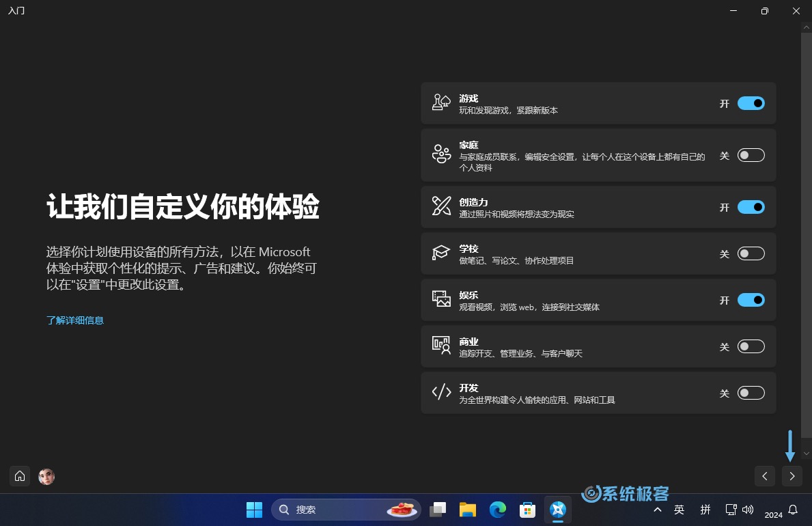
Task: Launch Microsoft Edge from the taskbar
Action: coord(498,509)
